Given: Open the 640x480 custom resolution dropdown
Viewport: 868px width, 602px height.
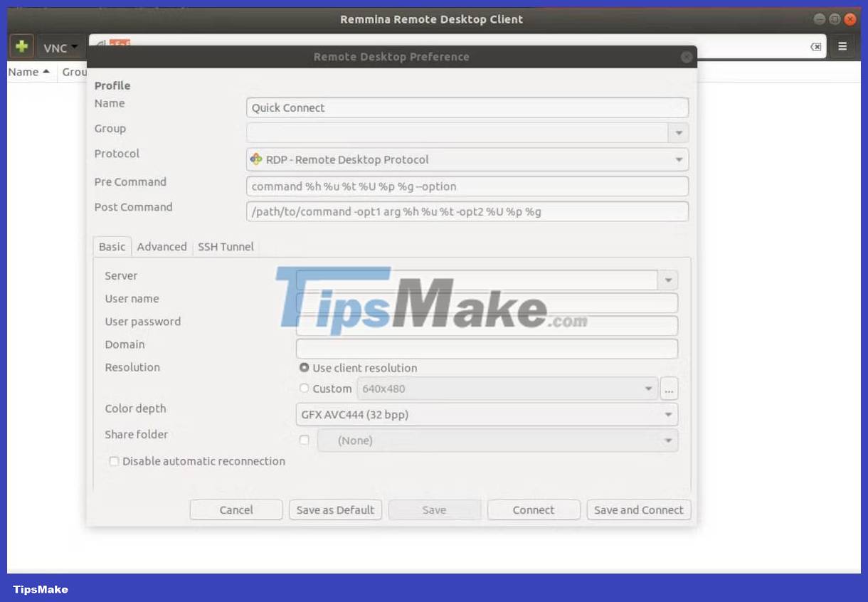Looking at the screenshot, I should click(x=507, y=389).
